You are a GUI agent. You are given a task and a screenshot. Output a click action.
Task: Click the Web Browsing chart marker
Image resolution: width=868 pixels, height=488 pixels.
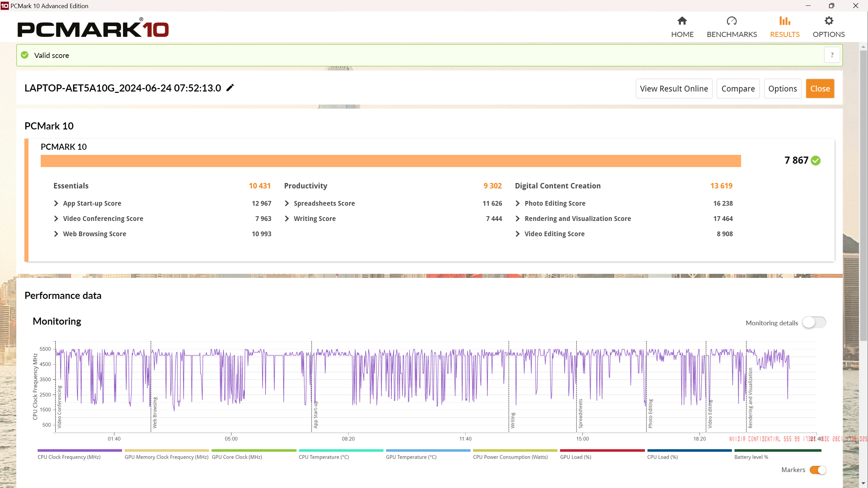pos(155,412)
